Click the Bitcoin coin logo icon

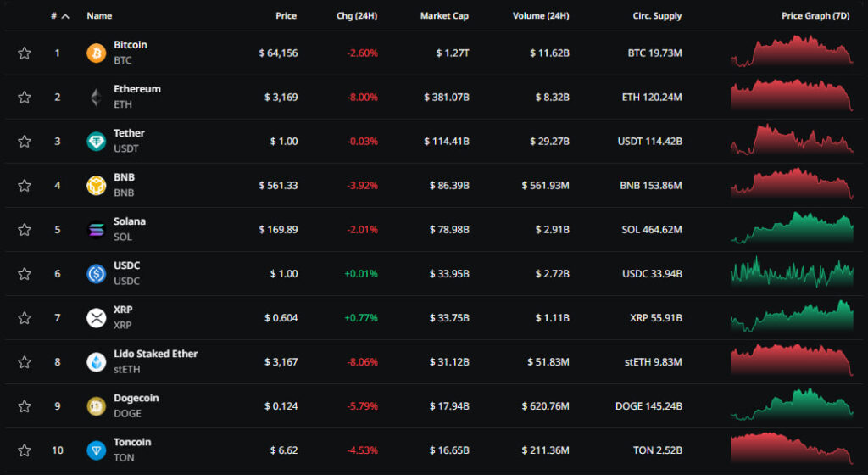click(97, 53)
